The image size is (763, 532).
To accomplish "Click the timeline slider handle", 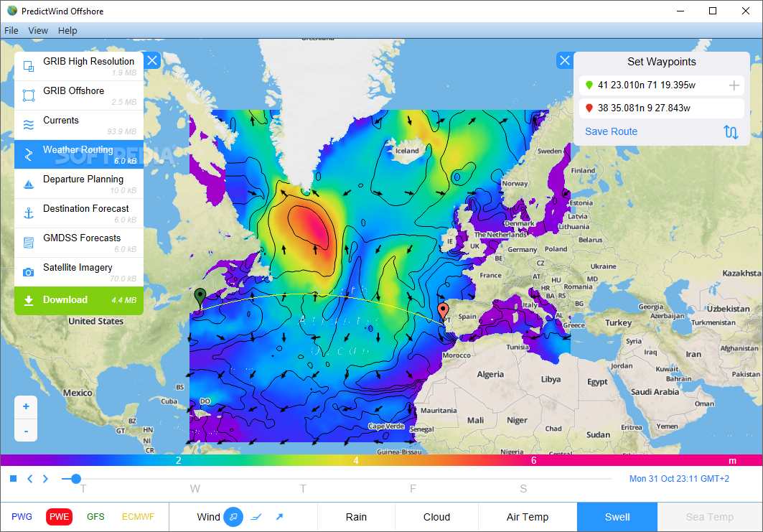I will (x=75, y=479).
